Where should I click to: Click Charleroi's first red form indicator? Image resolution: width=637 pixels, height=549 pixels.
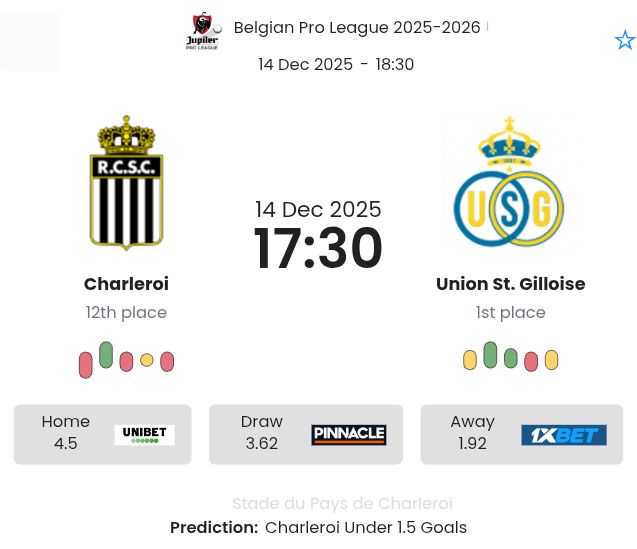[86, 365]
